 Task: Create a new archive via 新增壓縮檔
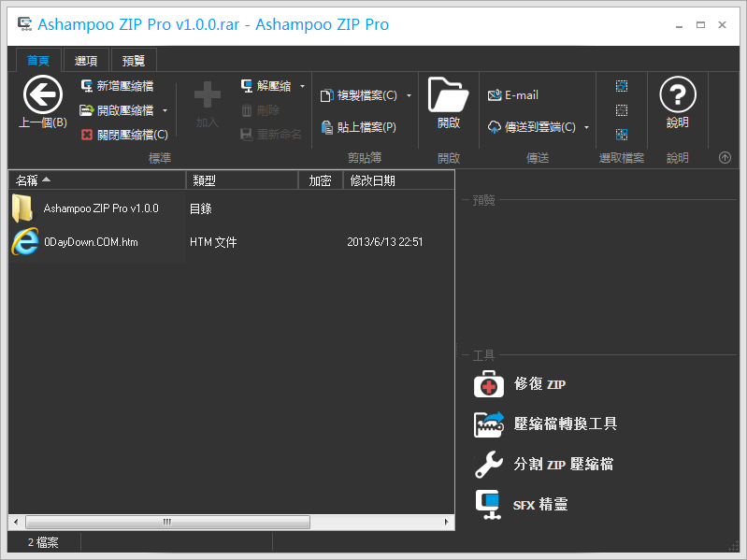(x=117, y=86)
